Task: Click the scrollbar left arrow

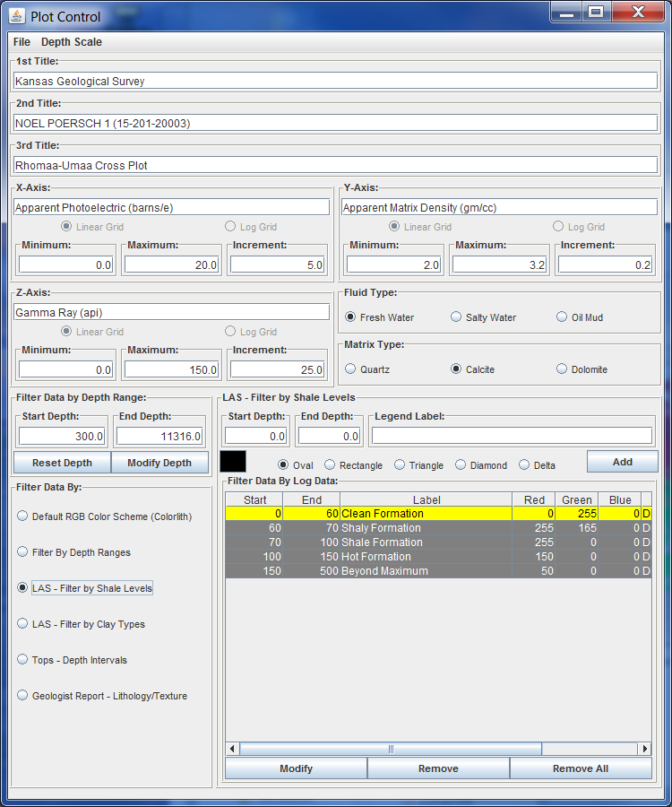Action: coord(232,749)
